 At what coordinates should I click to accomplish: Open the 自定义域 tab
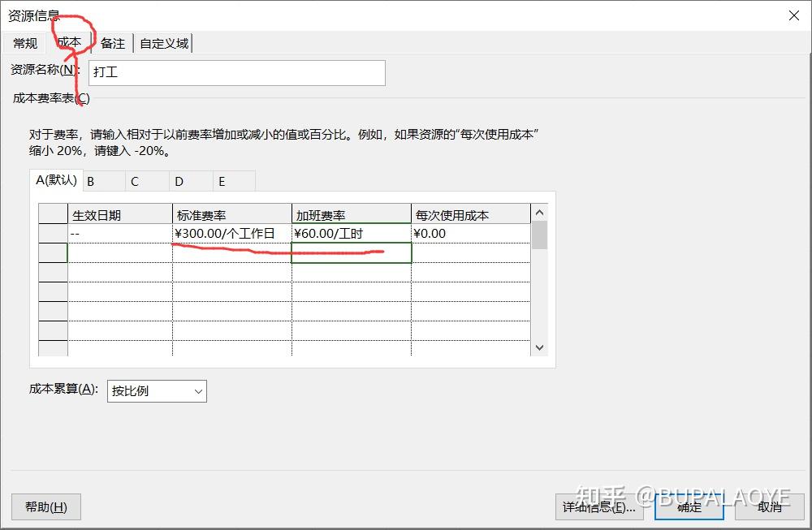[162, 43]
